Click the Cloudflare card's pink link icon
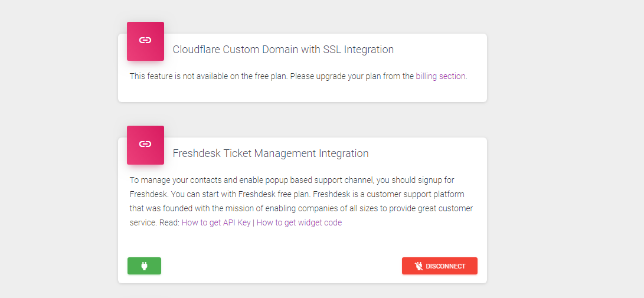Screen dimensions: 644x298 click(x=145, y=41)
